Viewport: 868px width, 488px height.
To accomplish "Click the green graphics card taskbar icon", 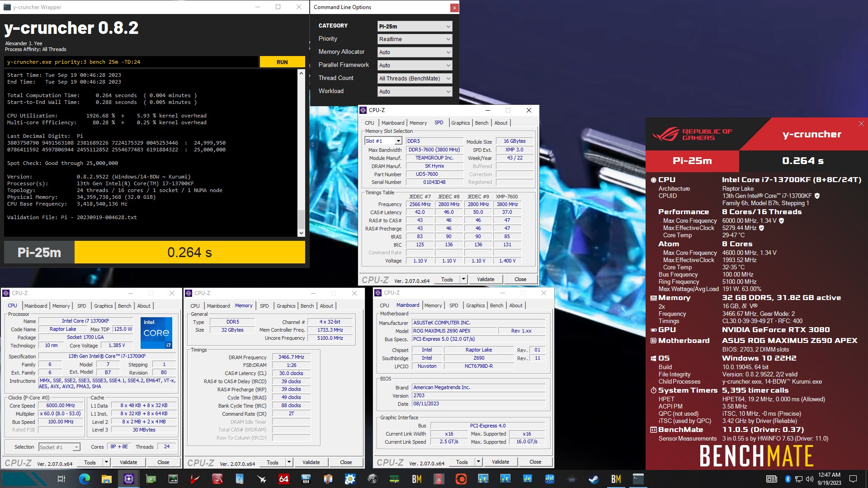I will [151, 479].
